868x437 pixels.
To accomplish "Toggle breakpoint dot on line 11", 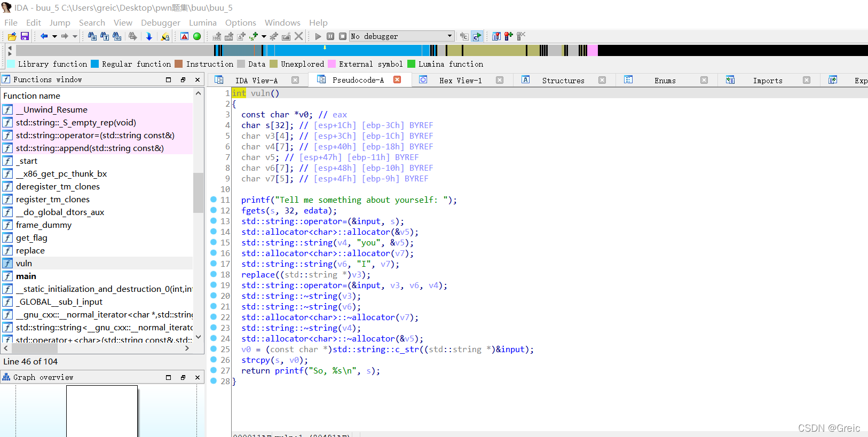I will click(x=214, y=200).
